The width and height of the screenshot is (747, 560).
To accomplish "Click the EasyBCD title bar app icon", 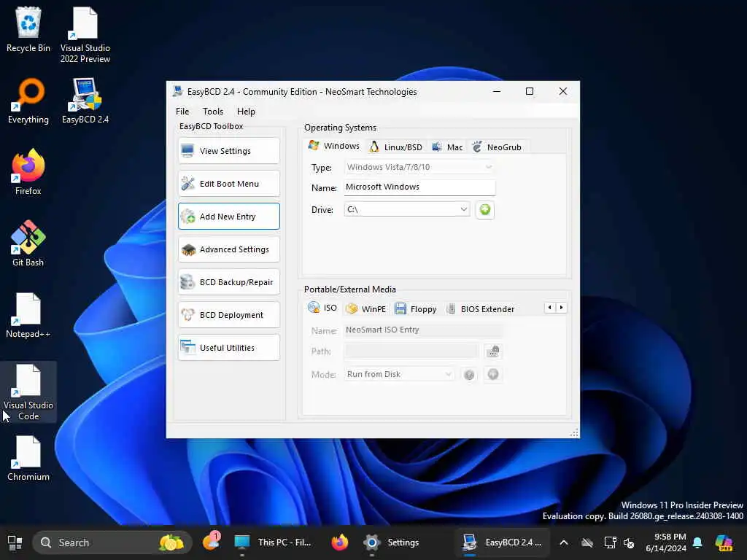I will coord(178,91).
